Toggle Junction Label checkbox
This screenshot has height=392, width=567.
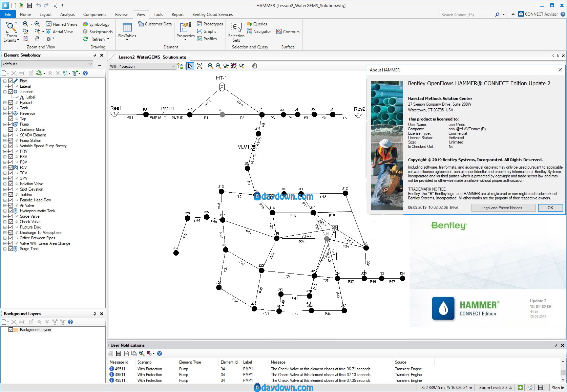pyautogui.click(x=17, y=97)
